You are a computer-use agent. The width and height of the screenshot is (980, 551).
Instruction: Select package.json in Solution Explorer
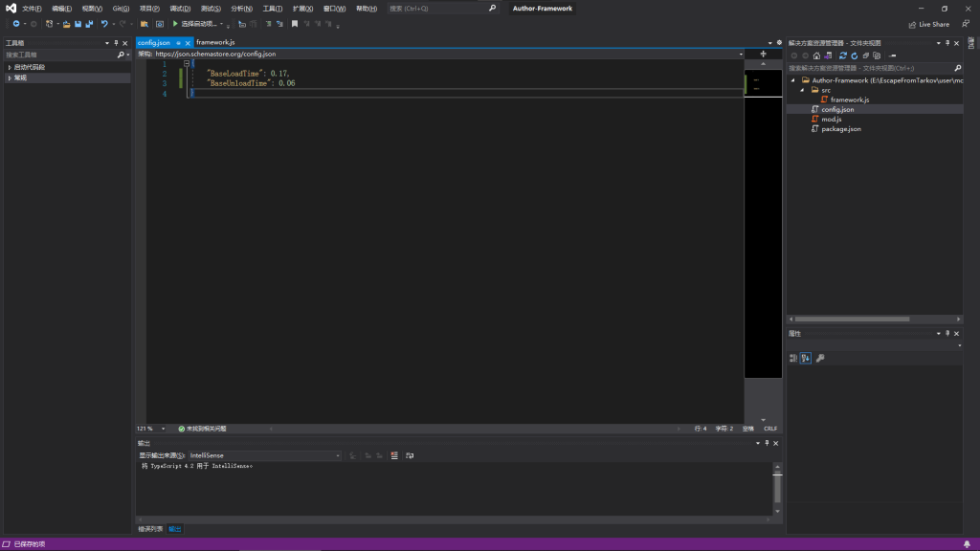(x=841, y=129)
